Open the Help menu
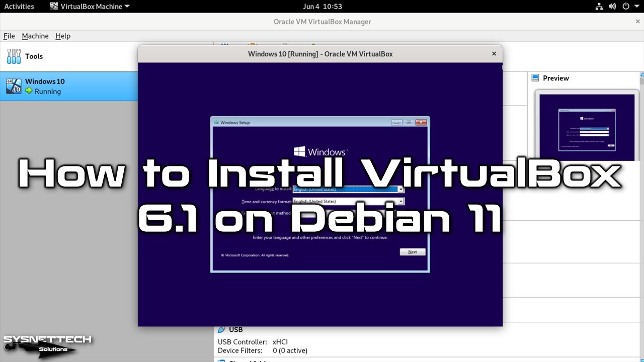 pos(63,36)
